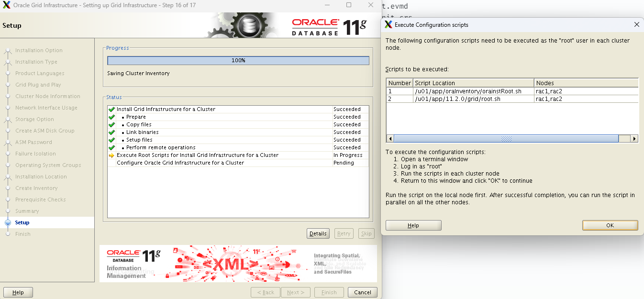Minimize the Oracle Grid Infrastructure installer window
644x299 pixels.
[x=326, y=5]
